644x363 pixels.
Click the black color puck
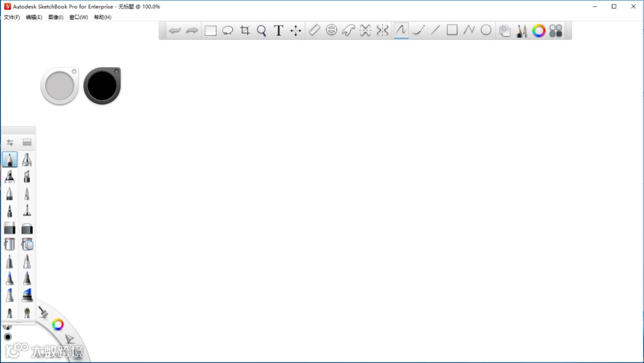[x=103, y=86]
